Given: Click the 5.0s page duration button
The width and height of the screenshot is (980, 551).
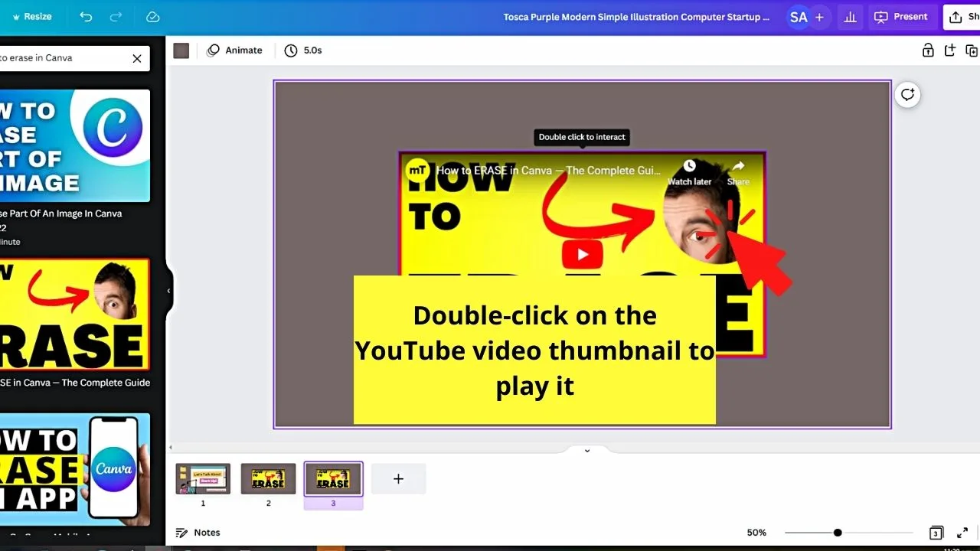Looking at the screenshot, I should [303, 51].
